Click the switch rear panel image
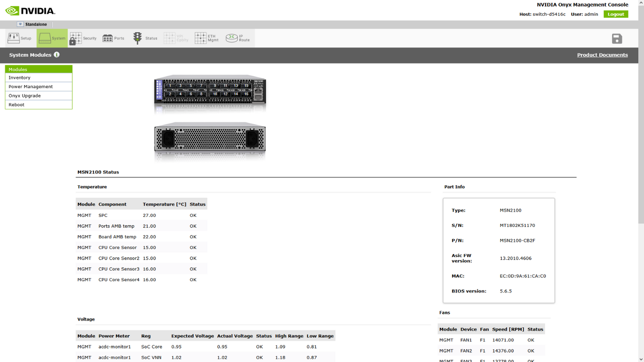Screen dimensions: 644x362 210,137
